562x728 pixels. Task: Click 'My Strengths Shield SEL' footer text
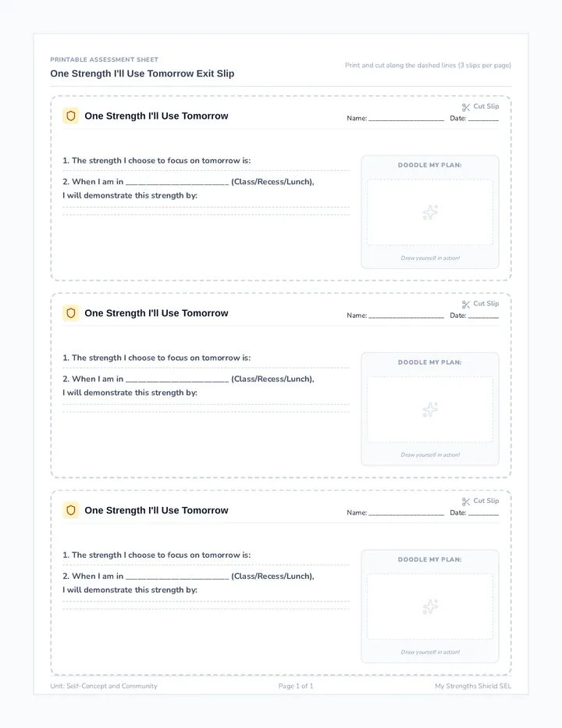click(x=473, y=686)
